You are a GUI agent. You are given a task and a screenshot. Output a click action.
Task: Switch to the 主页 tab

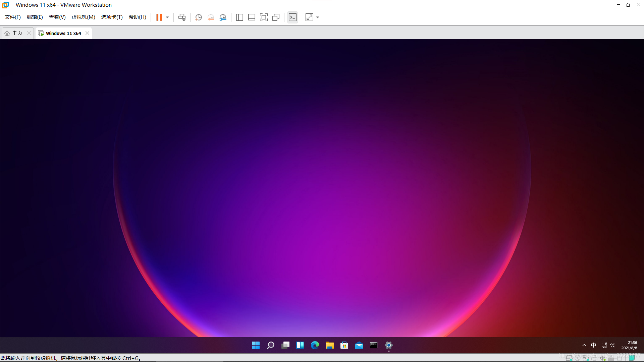click(x=17, y=33)
